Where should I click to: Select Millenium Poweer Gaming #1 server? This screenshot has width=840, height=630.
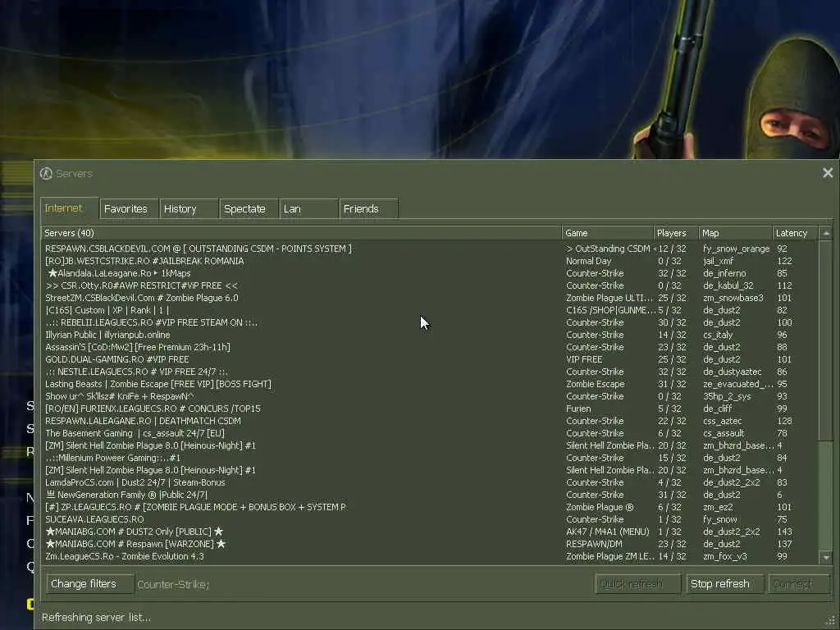[x=431, y=458]
